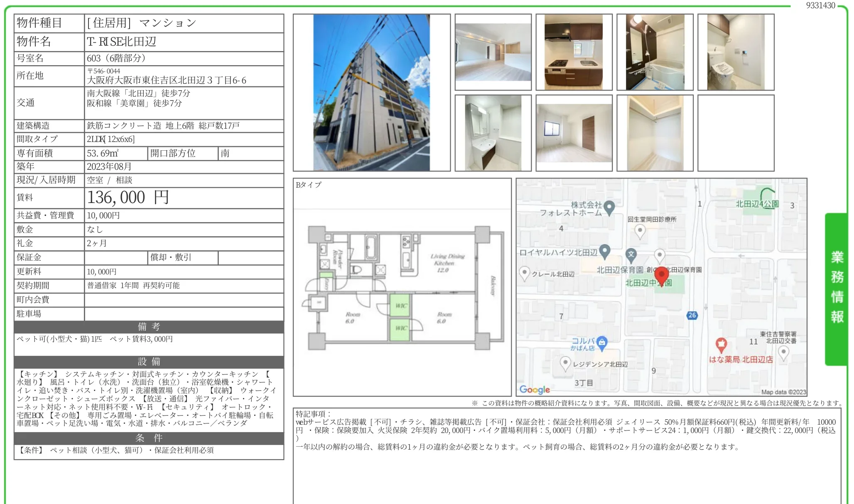Click the 北田辺4公園 park label
This screenshot has width=854, height=504.
[757, 204]
